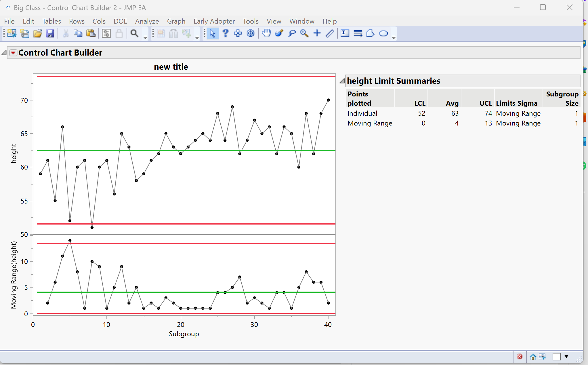Click the Subgroup axis label

(x=184, y=334)
